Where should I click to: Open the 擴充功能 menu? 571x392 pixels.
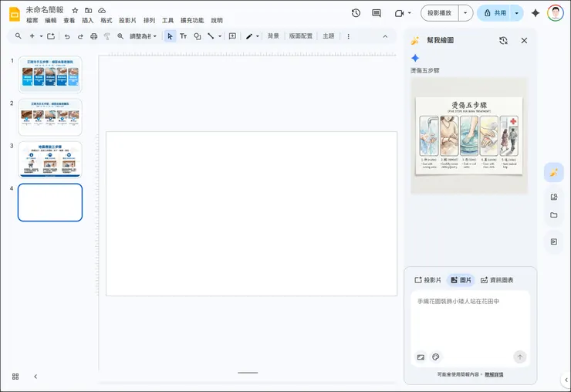[192, 20]
